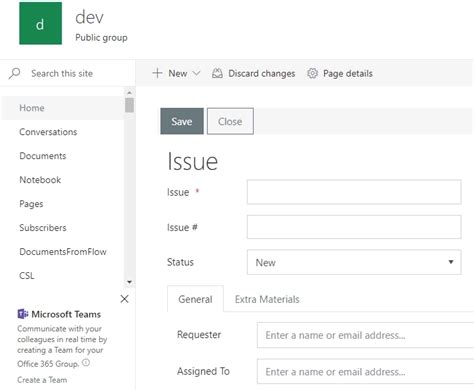Click Discard changes label
The image size is (474, 390).
click(x=261, y=73)
